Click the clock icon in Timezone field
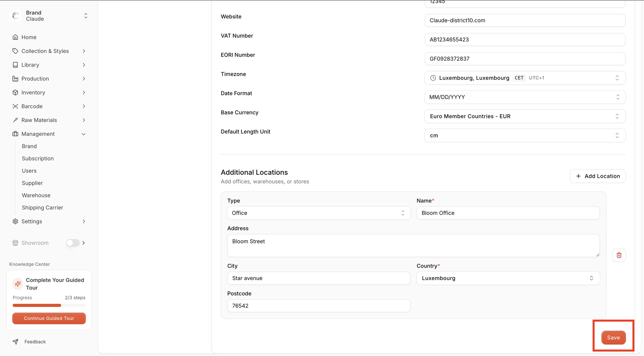This screenshot has width=644, height=356. tap(433, 78)
